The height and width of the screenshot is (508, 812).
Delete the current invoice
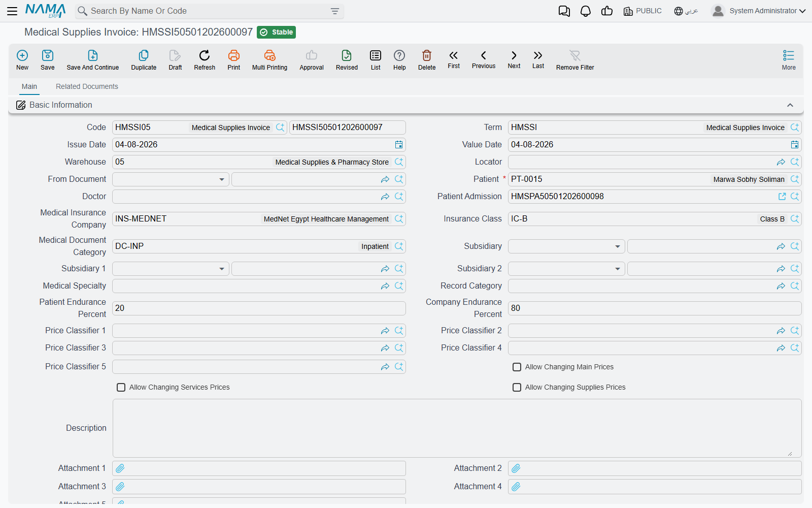click(x=427, y=60)
